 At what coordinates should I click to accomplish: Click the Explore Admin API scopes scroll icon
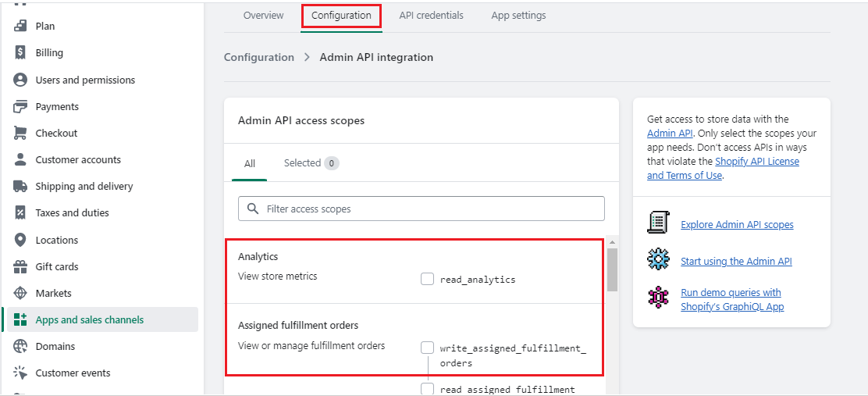click(659, 223)
